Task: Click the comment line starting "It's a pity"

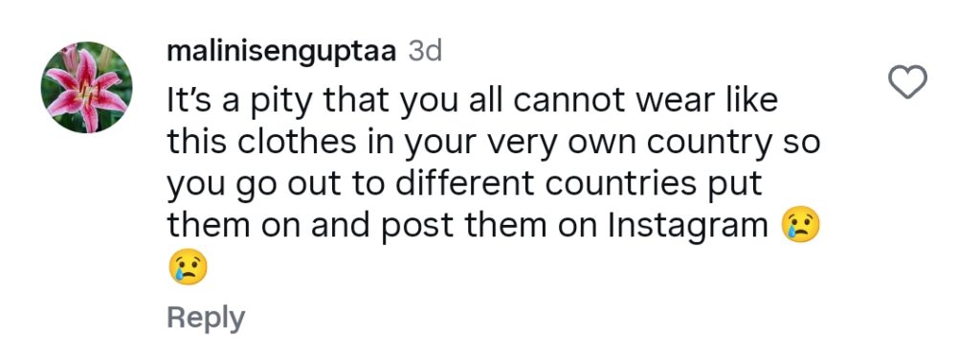Action: click(473, 102)
